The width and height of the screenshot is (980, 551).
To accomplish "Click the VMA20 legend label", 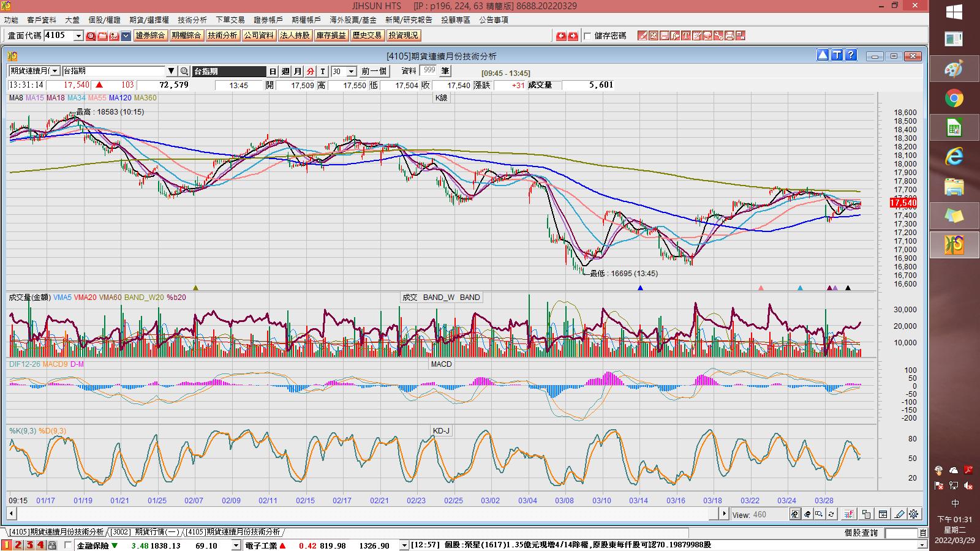I will click(85, 298).
